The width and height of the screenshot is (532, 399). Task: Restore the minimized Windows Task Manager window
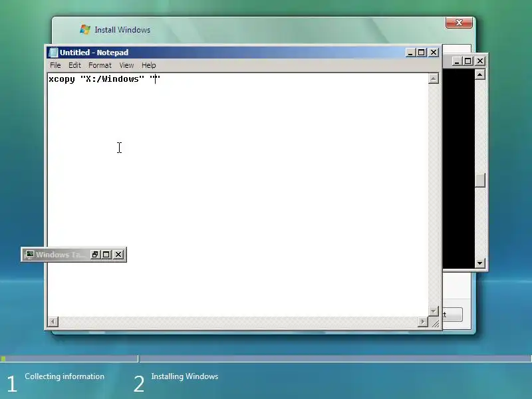tap(95, 255)
